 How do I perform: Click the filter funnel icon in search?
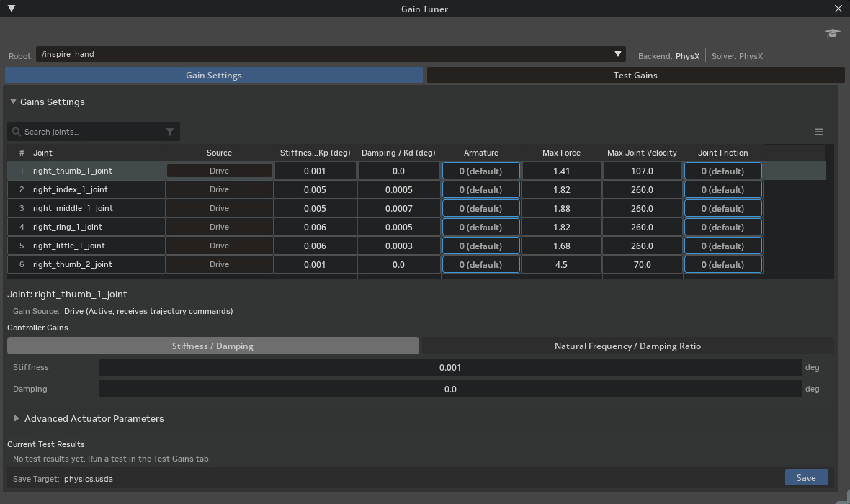(x=170, y=132)
